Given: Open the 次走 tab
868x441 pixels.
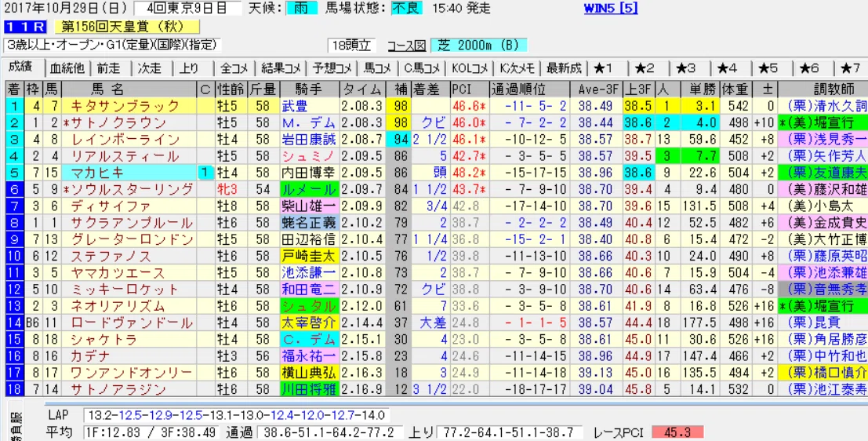Looking at the screenshot, I should point(150,69).
